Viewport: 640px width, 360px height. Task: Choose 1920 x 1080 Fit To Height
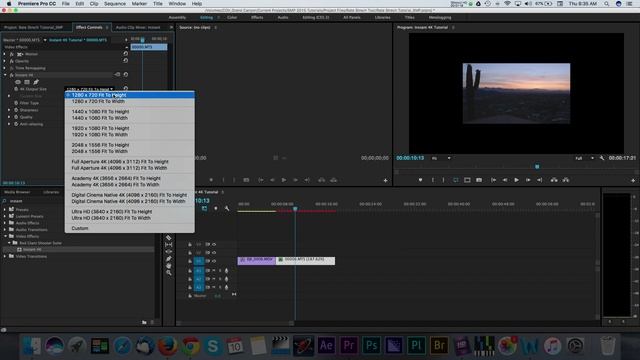[129, 128]
